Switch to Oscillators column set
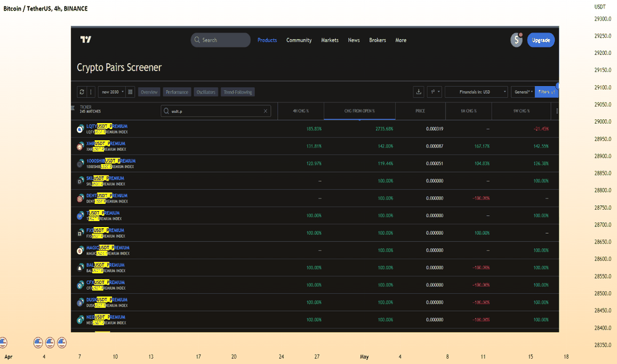The width and height of the screenshot is (617, 364). pos(206,92)
